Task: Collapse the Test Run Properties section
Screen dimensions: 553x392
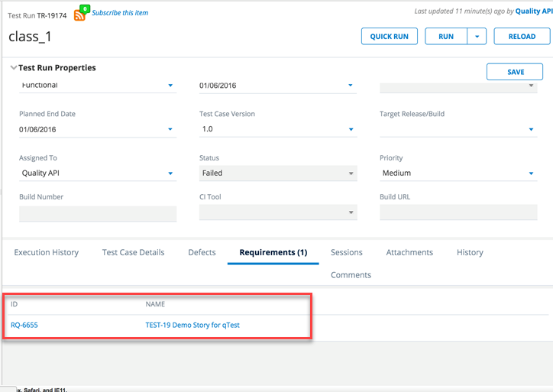Action: coord(14,68)
